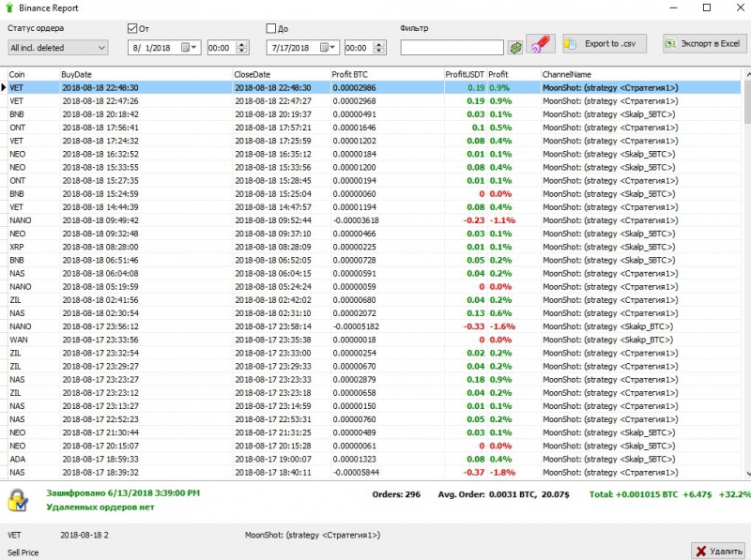Click the Фильтр text input field
The height and width of the screenshot is (560, 751).
452,48
